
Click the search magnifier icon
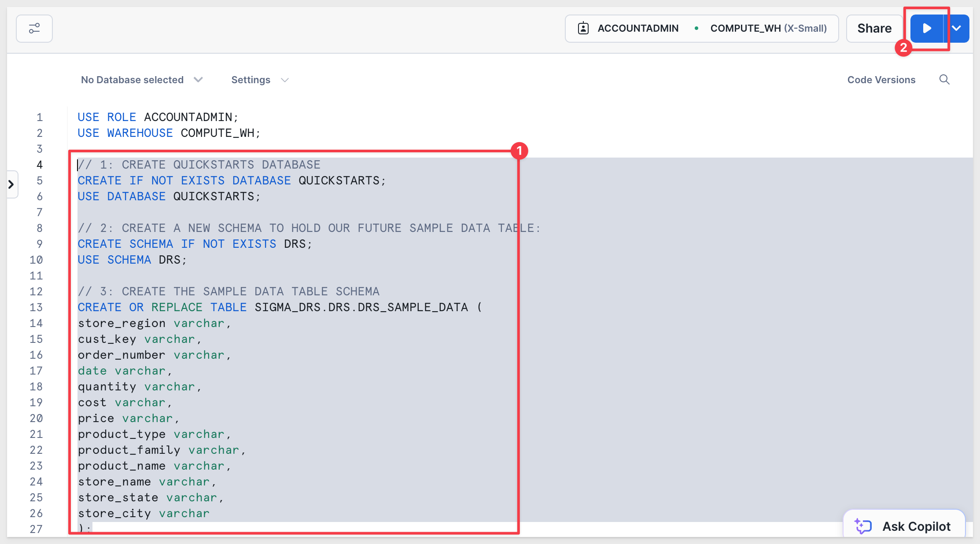coord(944,80)
